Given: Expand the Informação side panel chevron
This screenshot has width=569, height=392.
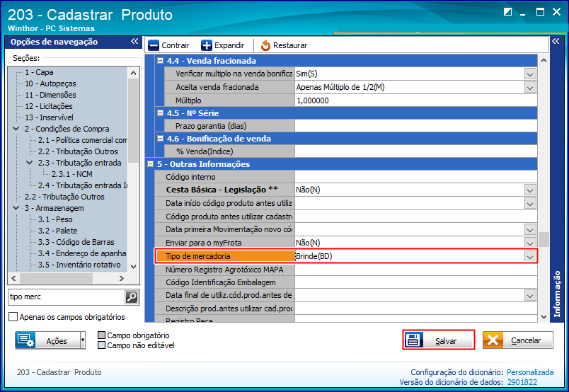Looking at the screenshot, I should coord(556,41).
